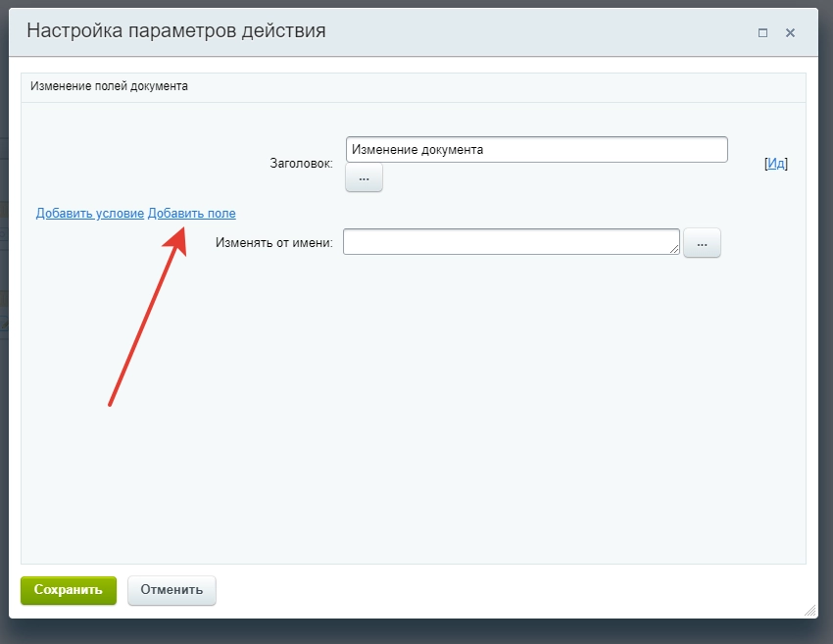
Task: Open the value insertion dropdown for the document title
Action: (x=363, y=176)
